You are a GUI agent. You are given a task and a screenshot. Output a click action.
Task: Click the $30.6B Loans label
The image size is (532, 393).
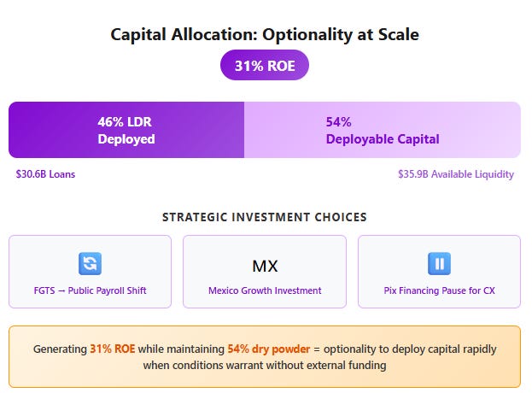pos(45,174)
